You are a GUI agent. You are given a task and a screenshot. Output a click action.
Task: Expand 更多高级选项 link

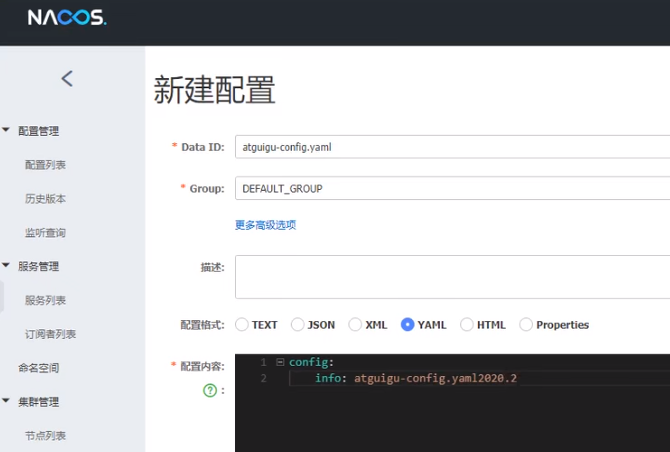tap(265, 225)
